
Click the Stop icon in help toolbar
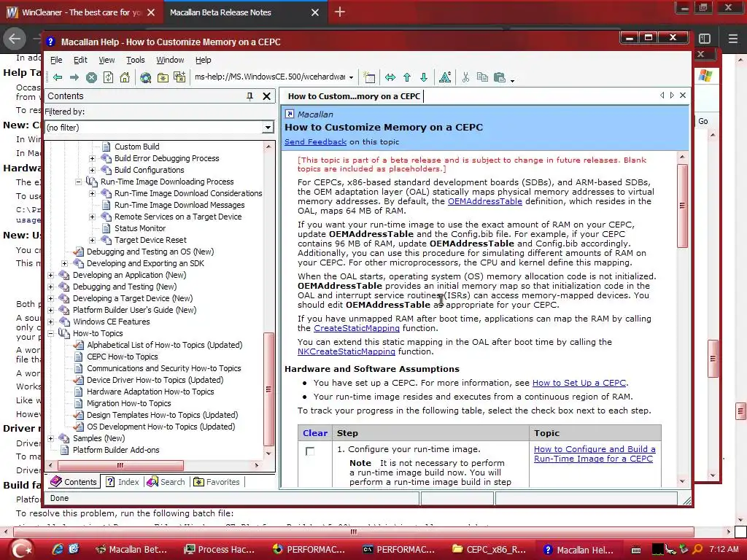[x=91, y=77]
